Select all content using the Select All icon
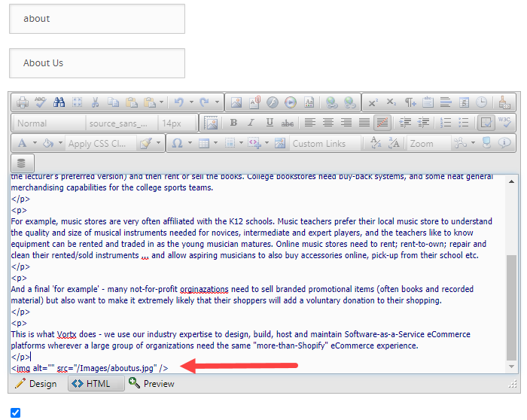Image resolution: width=527 pixels, height=420 pixels. [x=77, y=102]
